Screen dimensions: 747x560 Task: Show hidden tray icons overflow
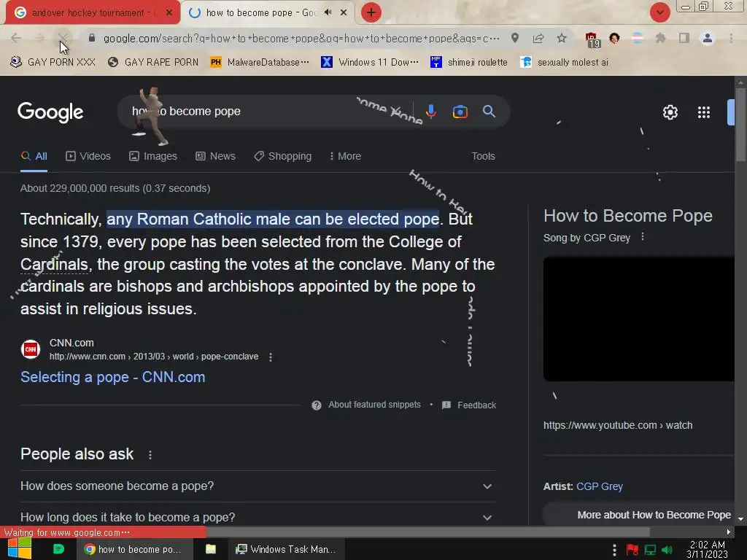click(614, 550)
